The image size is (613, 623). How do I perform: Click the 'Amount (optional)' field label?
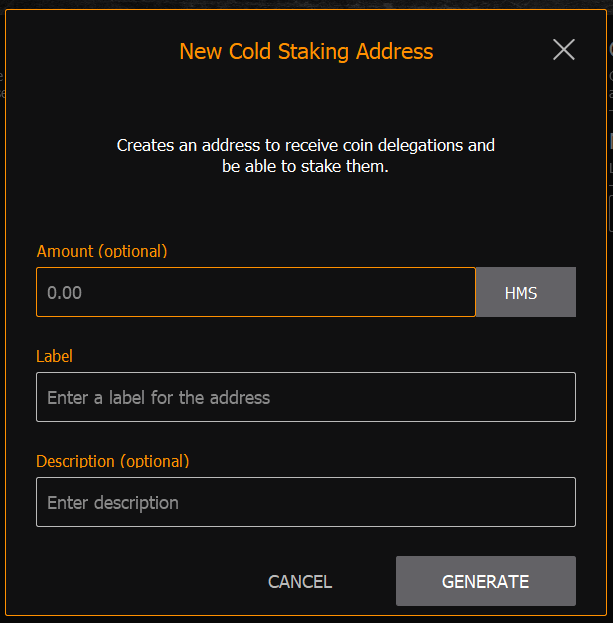[x=101, y=251]
